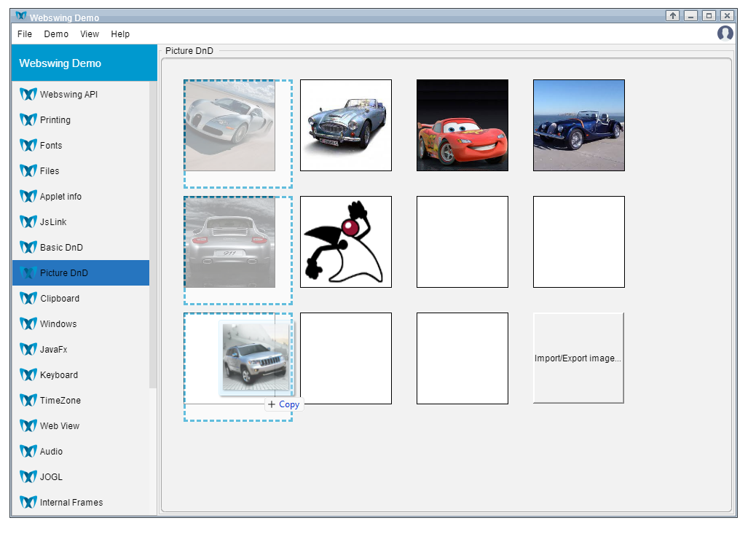Open the Web View label
The height and width of the screenshot is (534, 756).
pyautogui.click(x=60, y=426)
